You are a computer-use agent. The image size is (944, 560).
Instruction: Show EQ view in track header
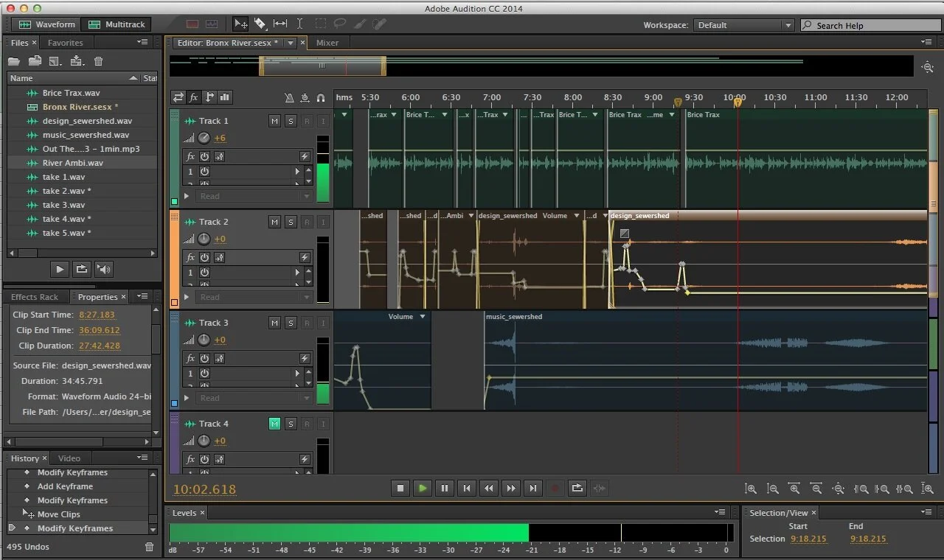[x=225, y=97]
